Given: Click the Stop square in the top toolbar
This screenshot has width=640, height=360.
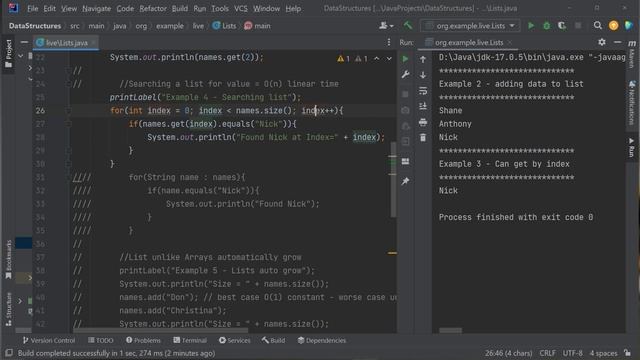Looking at the screenshot, I should pos(578,26).
